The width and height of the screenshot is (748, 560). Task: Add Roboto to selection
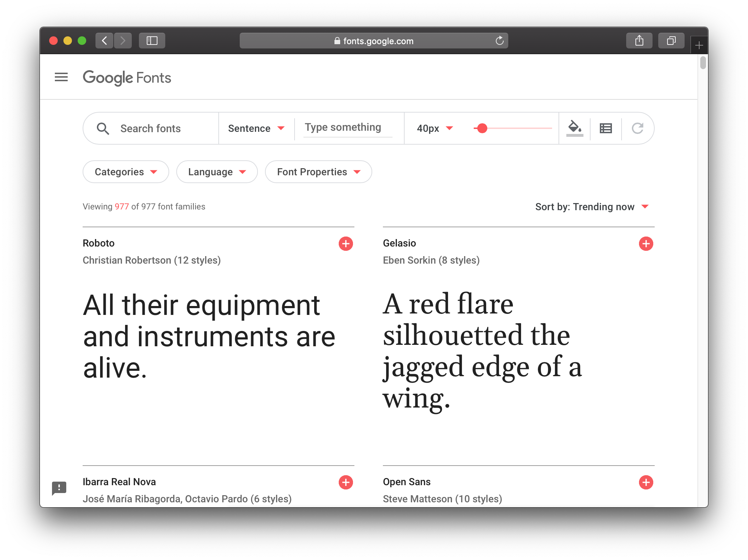coord(346,244)
